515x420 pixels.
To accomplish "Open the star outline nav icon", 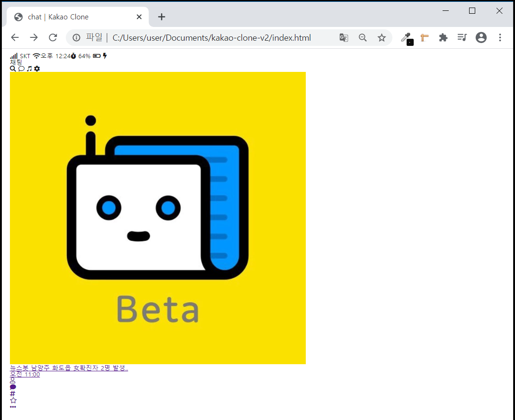I will [x=13, y=400].
